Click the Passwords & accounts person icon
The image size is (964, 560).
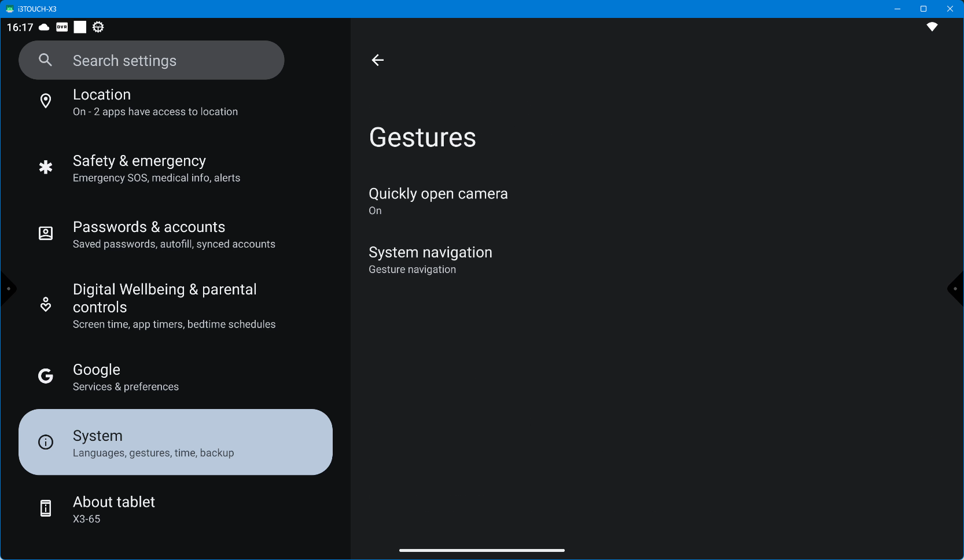coord(46,234)
